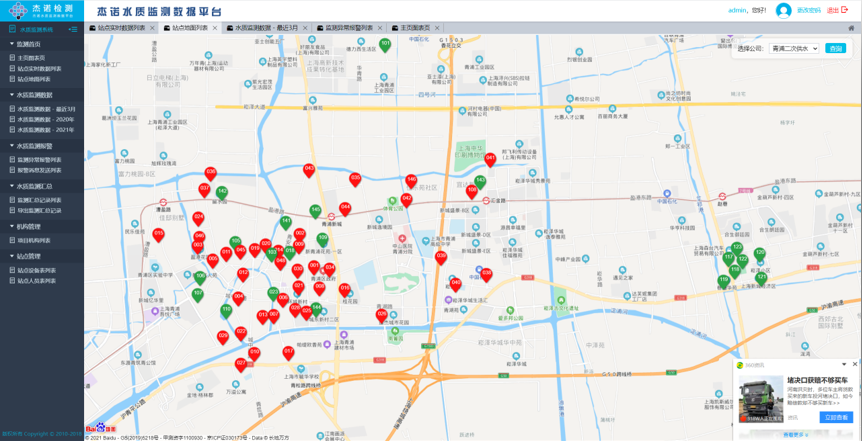862x441 pixels.
Task: Click red map marker 043
Action: tap(309, 170)
